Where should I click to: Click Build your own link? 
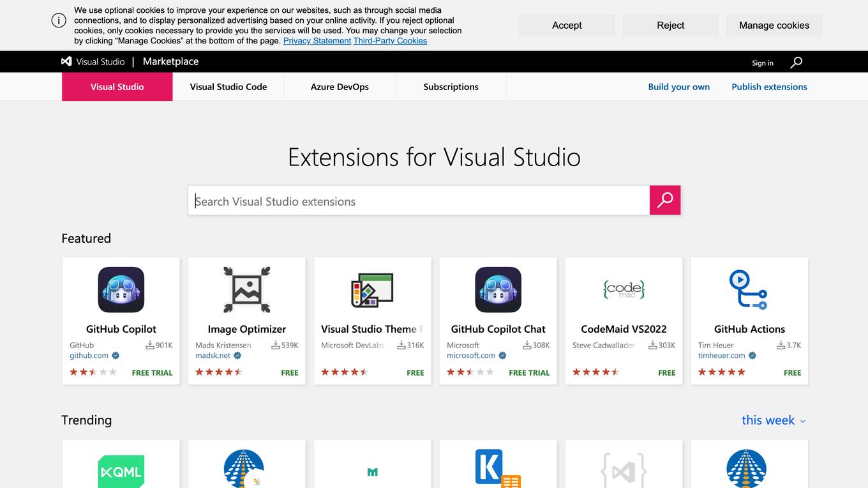[x=679, y=87]
